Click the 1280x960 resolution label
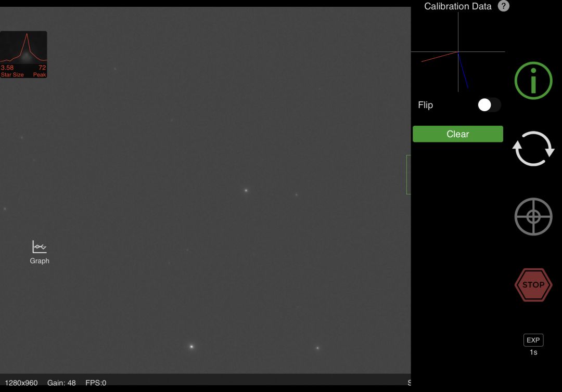Viewport: 562px width, 392px height. pos(21,383)
